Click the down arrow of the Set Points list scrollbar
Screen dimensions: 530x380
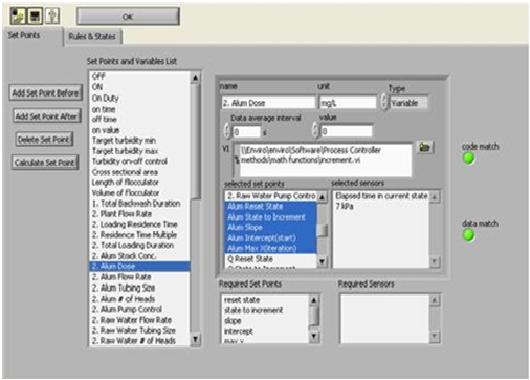(x=195, y=339)
